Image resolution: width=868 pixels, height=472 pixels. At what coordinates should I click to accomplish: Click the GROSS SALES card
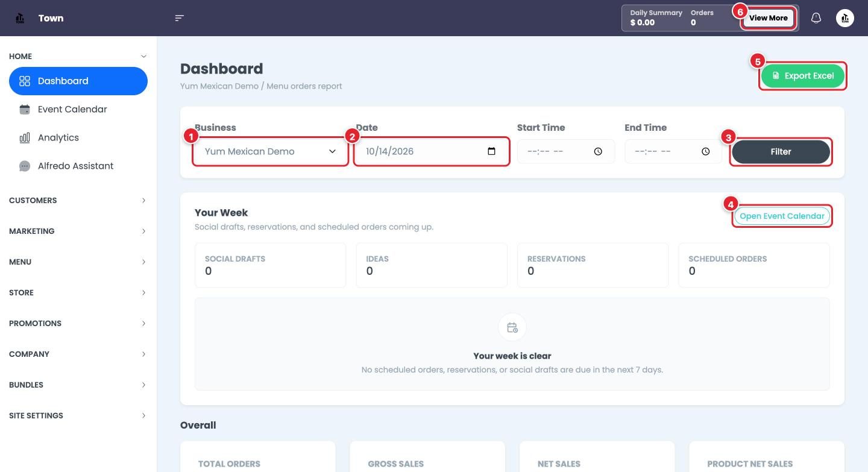tap(427, 456)
